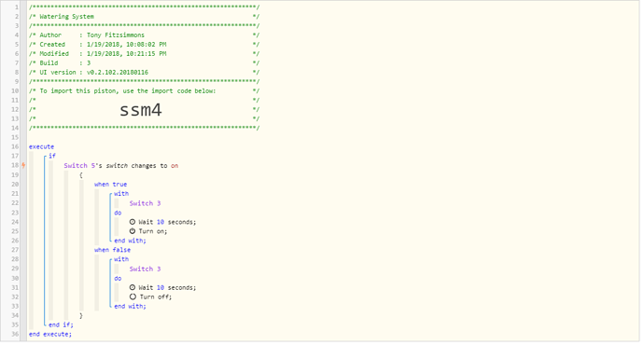Click the clock icon before second Wait
Image resolution: width=644 pixels, height=345 pixels.
click(133, 287)
